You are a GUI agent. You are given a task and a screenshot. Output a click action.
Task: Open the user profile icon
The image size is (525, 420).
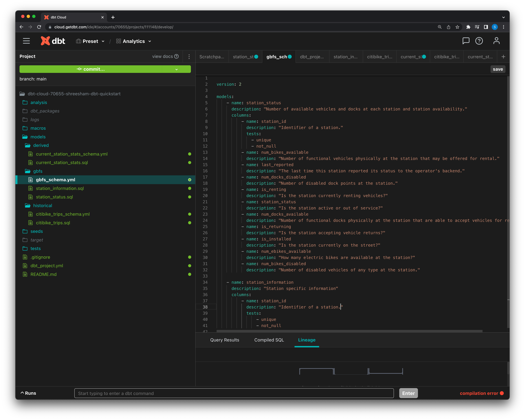click(x=496, y=41)
